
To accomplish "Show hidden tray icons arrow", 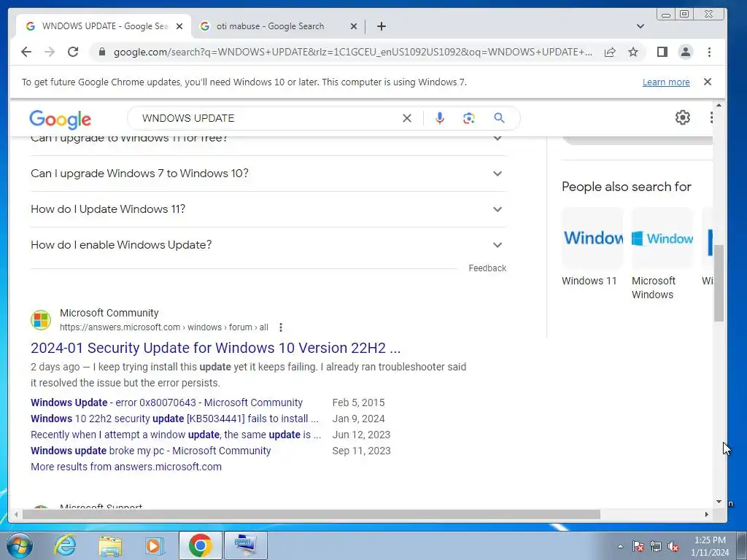I will tap(620, 546).
